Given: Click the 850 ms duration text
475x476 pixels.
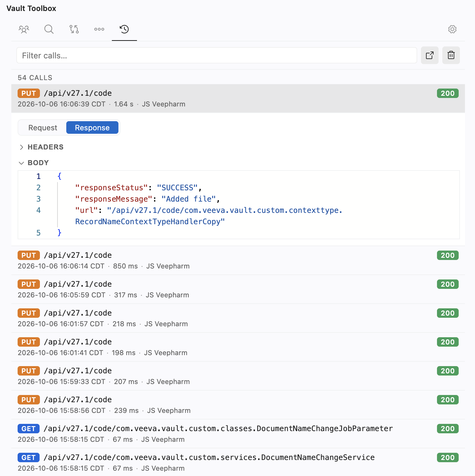Looking at the screenshot, I should click(125, 266).
